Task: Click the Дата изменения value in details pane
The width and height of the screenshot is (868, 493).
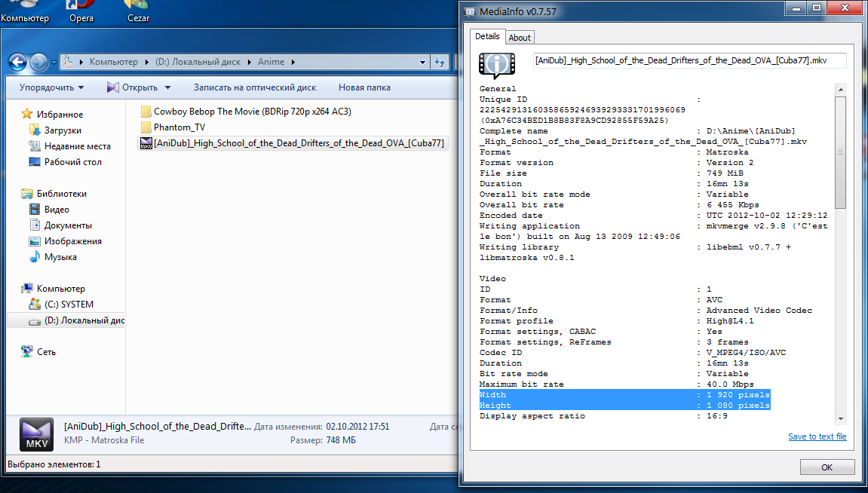Action: click(357, 427)
